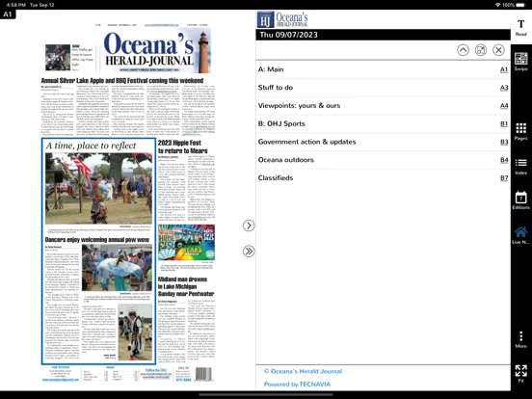The width and height of the screenshot is (532, 399).
Task: Jump to page A3 link
Action: tap(504, 88)
